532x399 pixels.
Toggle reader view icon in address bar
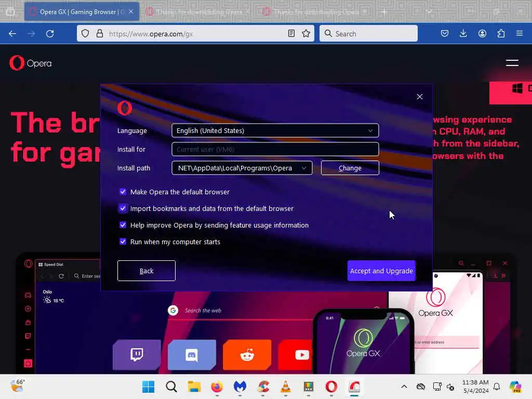[291, 33]
